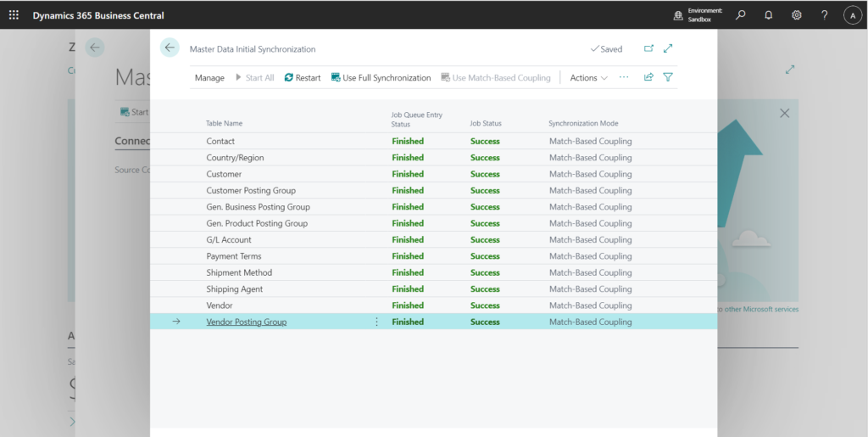Image resolution: width=868 pixels, height=437 pixels.
Task: Click Match-Based Coupling for Shipping Agent
Action: [591, 289]
